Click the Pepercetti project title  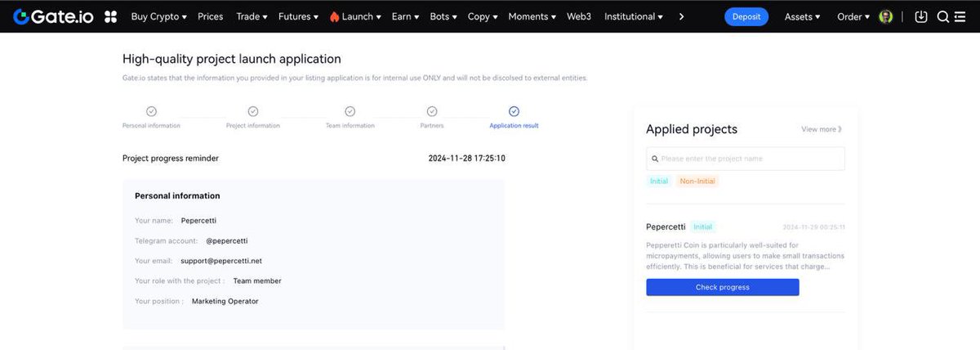click(x=666, y=227)
